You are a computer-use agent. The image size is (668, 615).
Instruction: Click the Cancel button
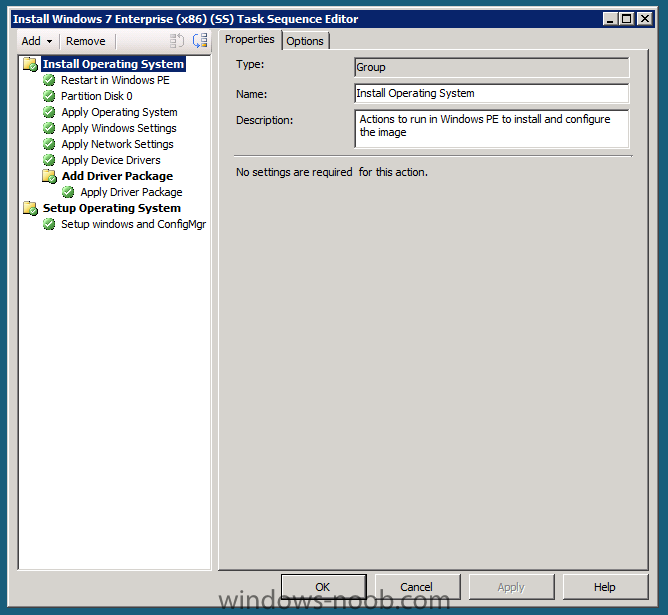417,587
